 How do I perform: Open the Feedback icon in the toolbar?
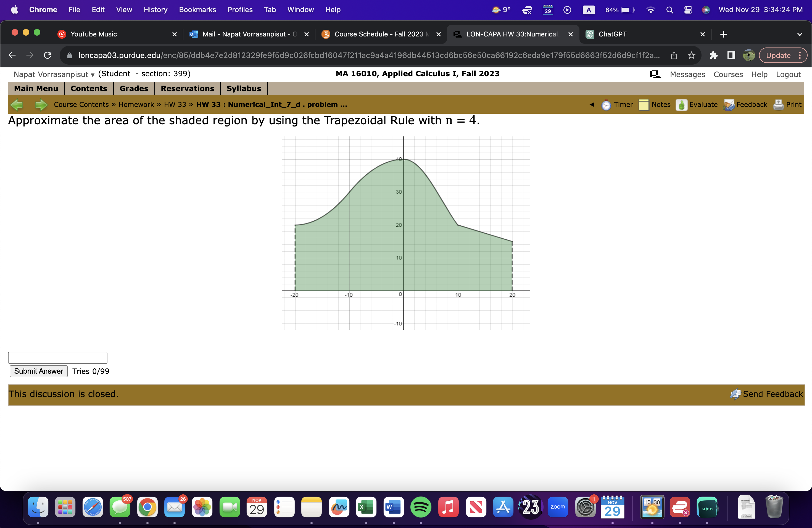tap(729, 104)
